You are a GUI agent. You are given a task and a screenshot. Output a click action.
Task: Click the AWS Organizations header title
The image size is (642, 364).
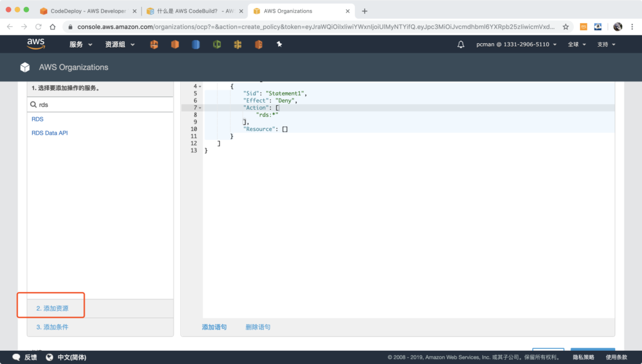[74, 67]
